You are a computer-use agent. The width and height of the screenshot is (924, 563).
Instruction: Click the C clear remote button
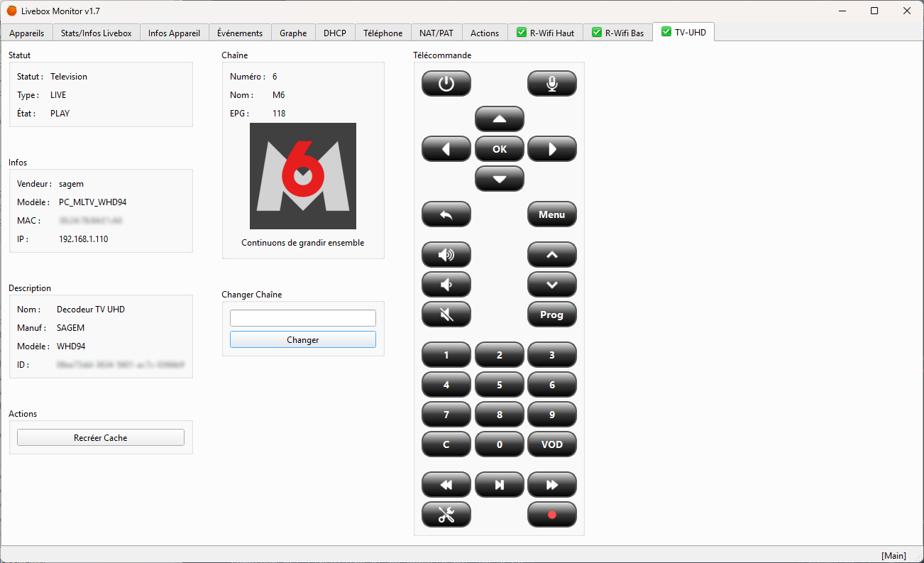click(446, 444)
